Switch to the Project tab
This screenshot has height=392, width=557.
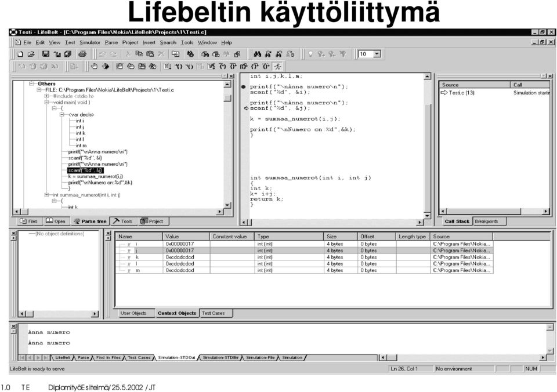click(x=152, y=221)
